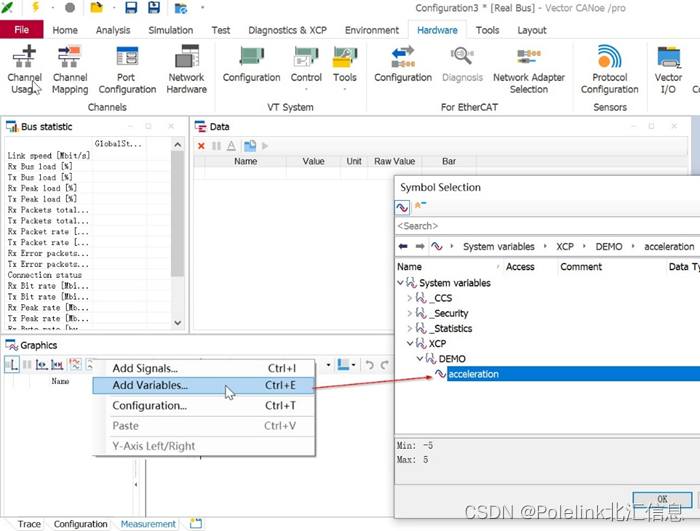
Task: Switch to Environment ribbon tab
Action: click(372, 30)
